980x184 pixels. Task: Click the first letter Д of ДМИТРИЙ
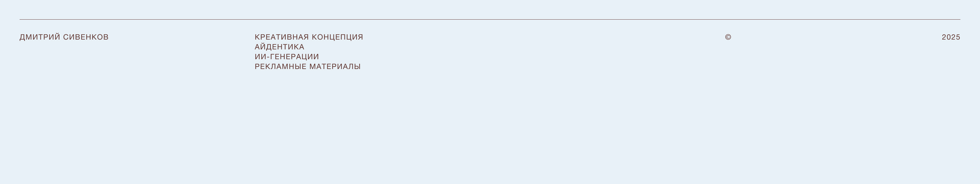pos(22,37)
